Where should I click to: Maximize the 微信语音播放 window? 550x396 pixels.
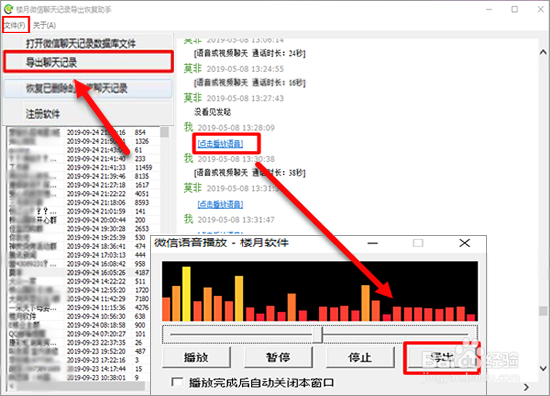pos(418,243)
